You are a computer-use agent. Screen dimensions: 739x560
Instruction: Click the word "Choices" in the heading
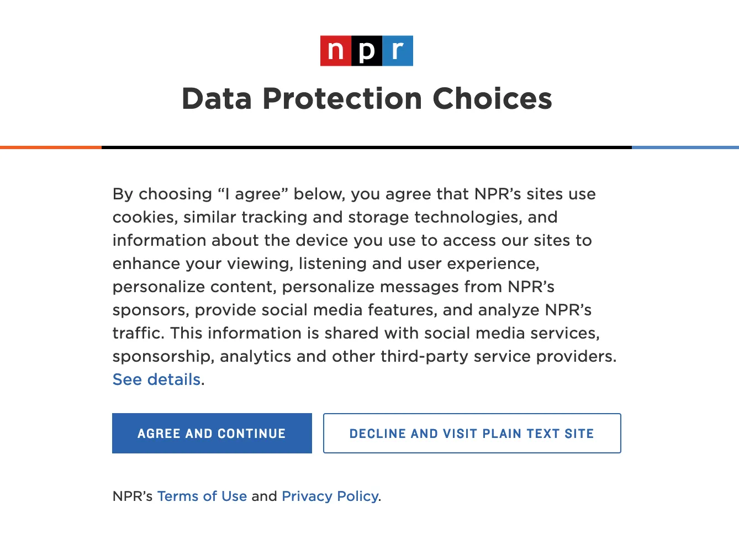click(x=492, y=99)
